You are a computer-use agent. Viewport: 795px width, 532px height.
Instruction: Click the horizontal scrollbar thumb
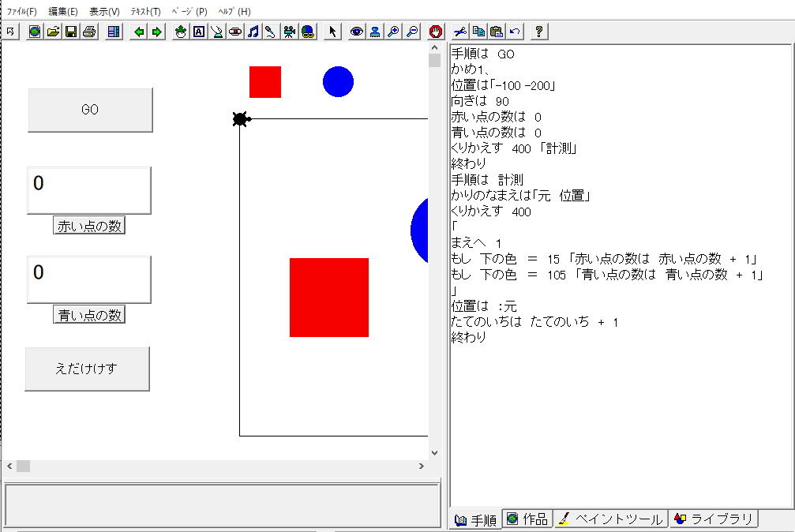click(24, 466)
